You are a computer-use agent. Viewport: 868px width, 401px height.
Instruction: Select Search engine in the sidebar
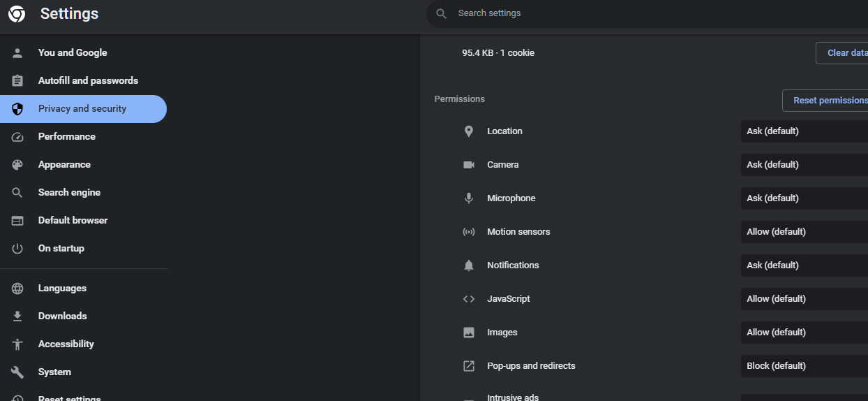click(69, 193)
